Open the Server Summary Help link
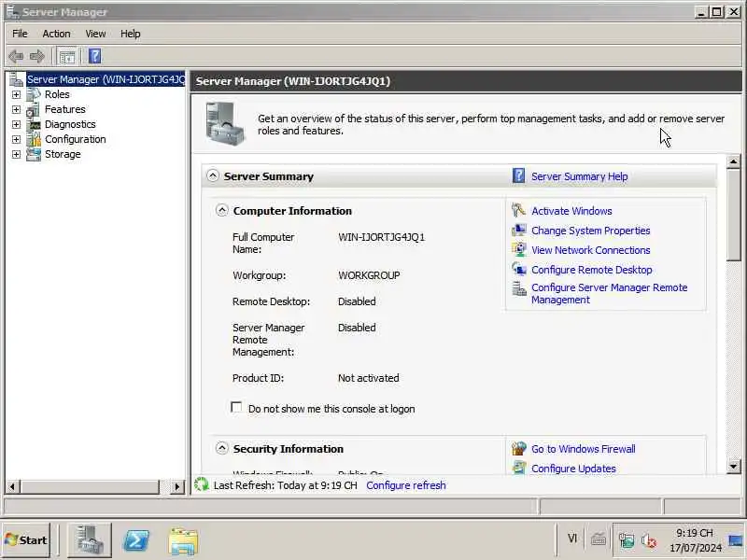Screen dimensions: 747x560 (579, 176)
